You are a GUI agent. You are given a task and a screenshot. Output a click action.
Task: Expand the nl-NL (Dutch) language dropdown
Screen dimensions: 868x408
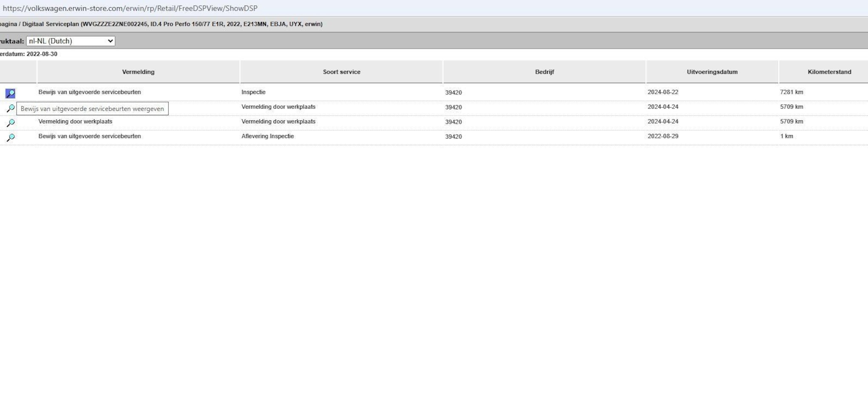[x=71, y=41]
